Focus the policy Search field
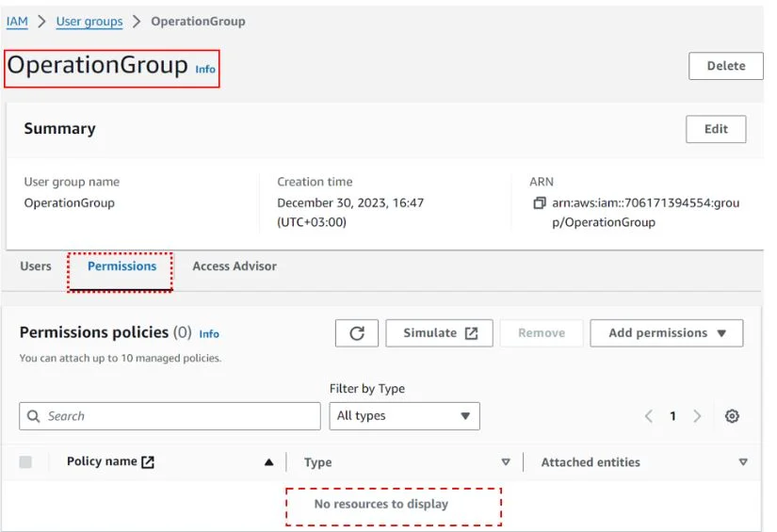The width and height of the screenshot is (777, 532). 170,416
